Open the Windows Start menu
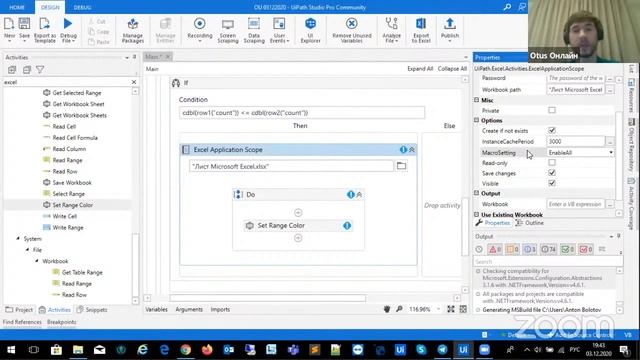The width and height of the screenshot is (640, 360). point(11,350)
